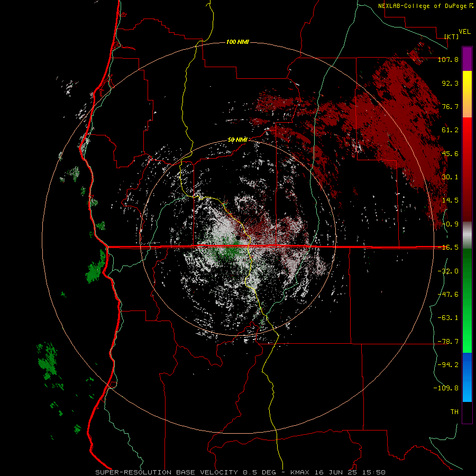The image size is (476, 476).
Task: Select the -78.7 scale value
Action: click(448, 342)
